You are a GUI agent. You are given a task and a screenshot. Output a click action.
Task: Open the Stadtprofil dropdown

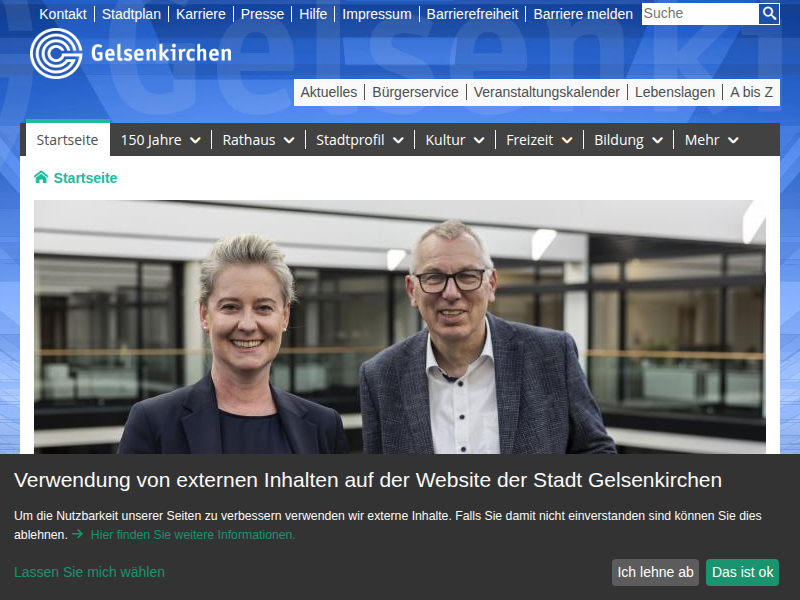360,140
